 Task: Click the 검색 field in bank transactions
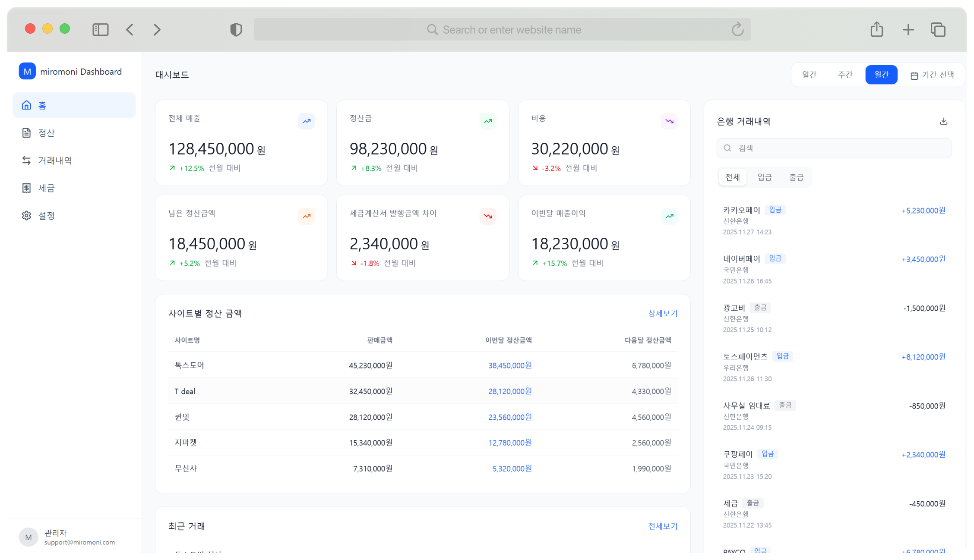pos(834,148)
